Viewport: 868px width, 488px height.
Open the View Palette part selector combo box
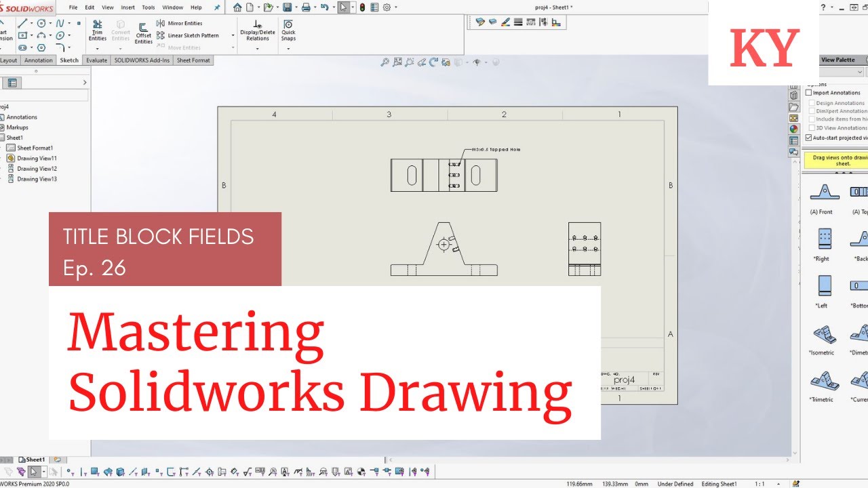point(840,72)
